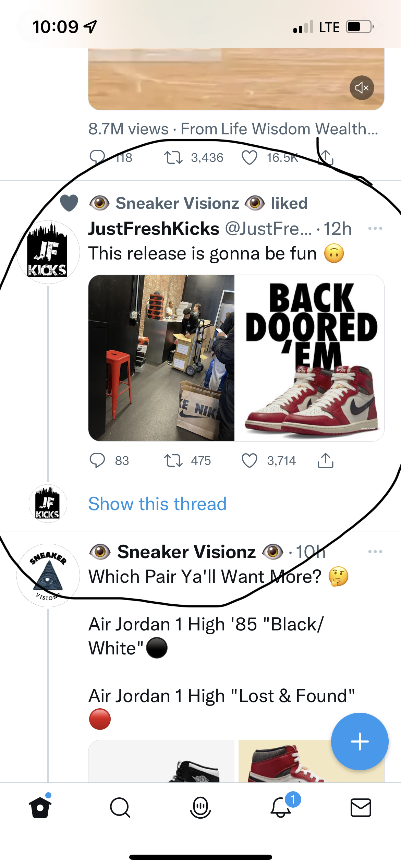View the Back Doored 'Em sneaker image
401x868 pixels.
(x=309, y=358)
